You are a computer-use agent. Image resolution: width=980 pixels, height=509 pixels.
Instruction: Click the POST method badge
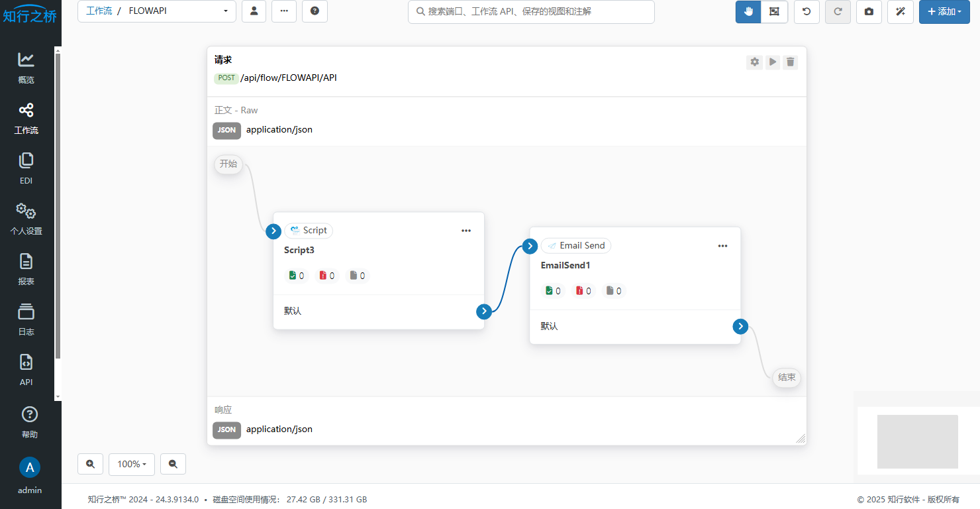tap(226, 78)
